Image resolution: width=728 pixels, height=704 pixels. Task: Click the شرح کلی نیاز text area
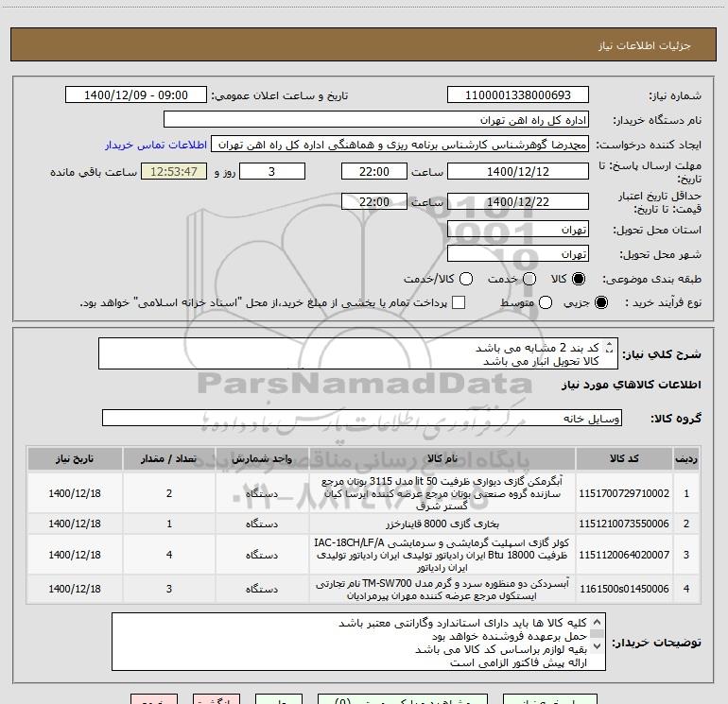coord(358,353)
